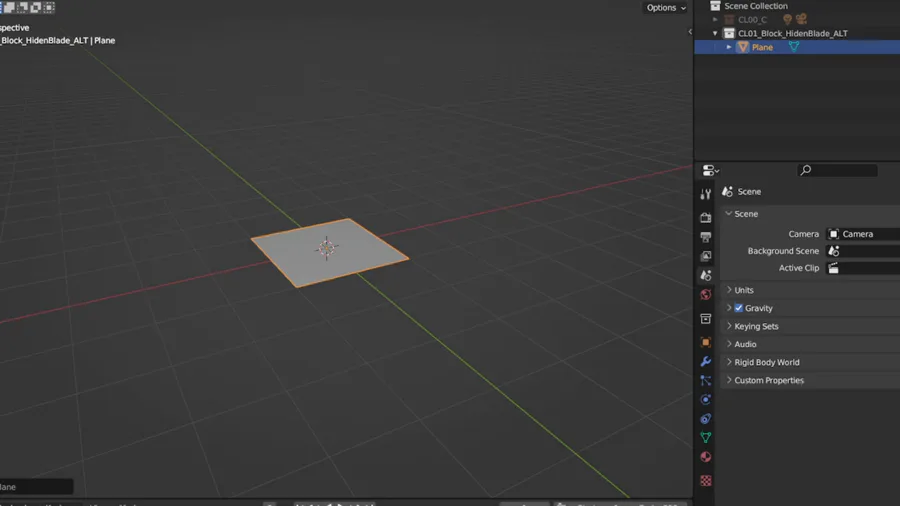This screenshot has width=900, height=506.
Task: Click the Active Clip field
Action: pyautogui.click(x=863, y=268)
